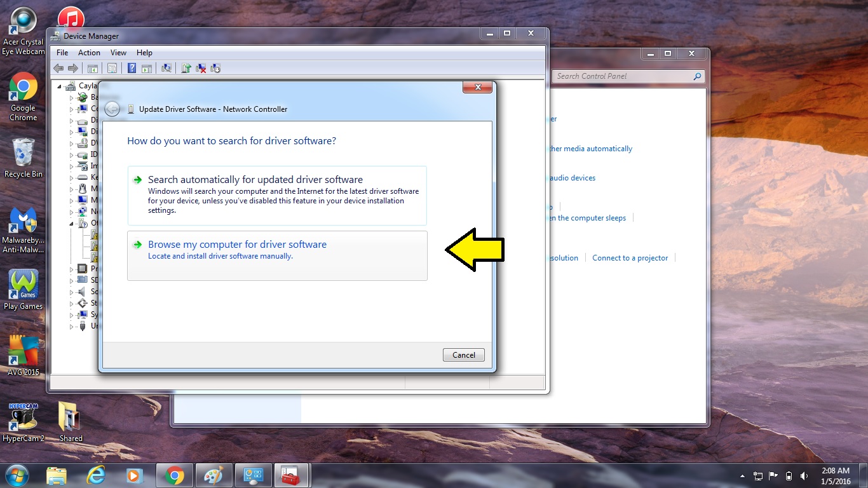This screenshot has height=488, width=868.
Task: Expand the Universal Serial Bus tree node
Action: [72, 326]
